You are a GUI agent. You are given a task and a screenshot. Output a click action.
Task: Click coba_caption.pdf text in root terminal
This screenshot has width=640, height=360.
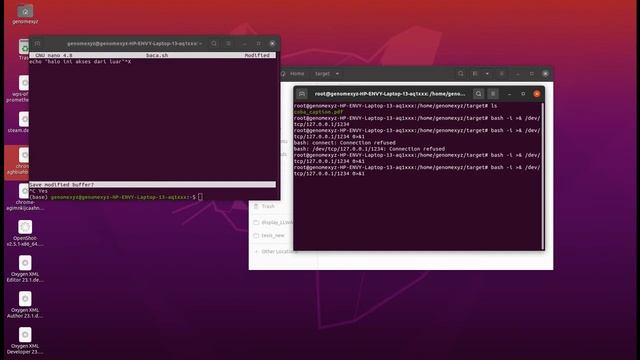click(x=318, y=112)
